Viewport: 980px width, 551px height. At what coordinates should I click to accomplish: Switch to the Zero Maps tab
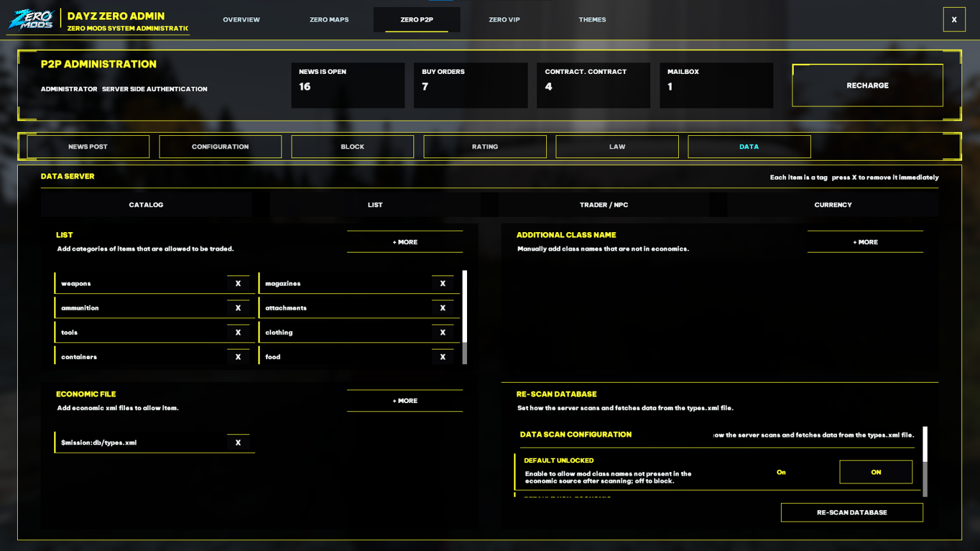[x=329, y=20]
